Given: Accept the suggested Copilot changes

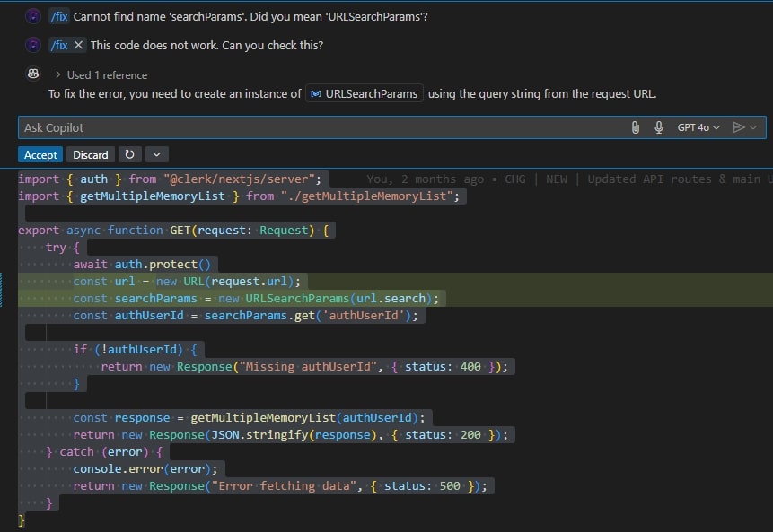Looking at the screenshot, I should pyautogui.click(x=40, y=154).
